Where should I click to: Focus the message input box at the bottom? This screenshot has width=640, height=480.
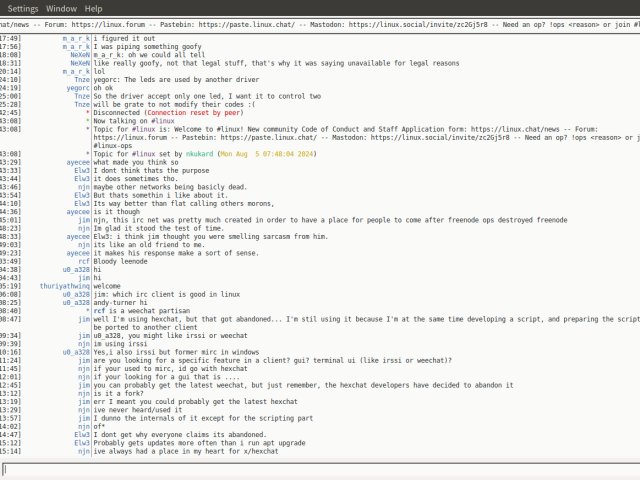pyautogui.click(x=320, y=469)
